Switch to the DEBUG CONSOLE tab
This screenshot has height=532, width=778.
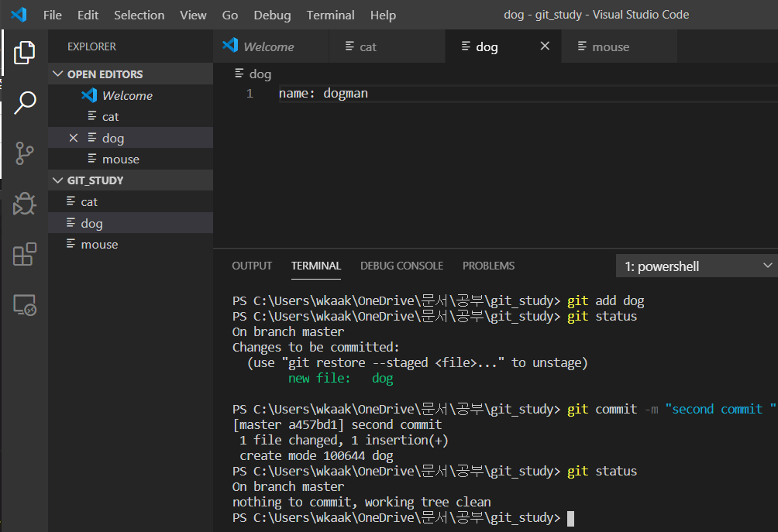[402, 266]
